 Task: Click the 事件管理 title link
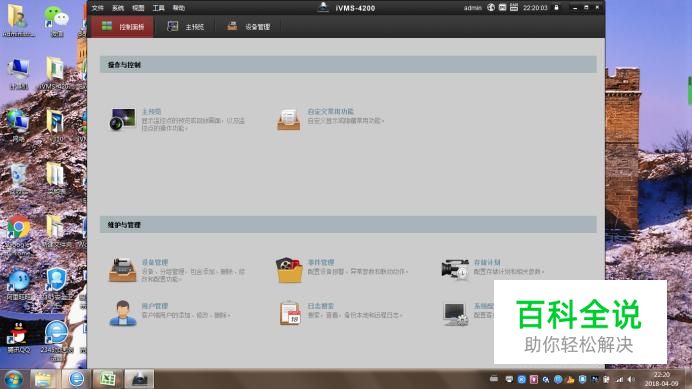click(x=321, y=262)
